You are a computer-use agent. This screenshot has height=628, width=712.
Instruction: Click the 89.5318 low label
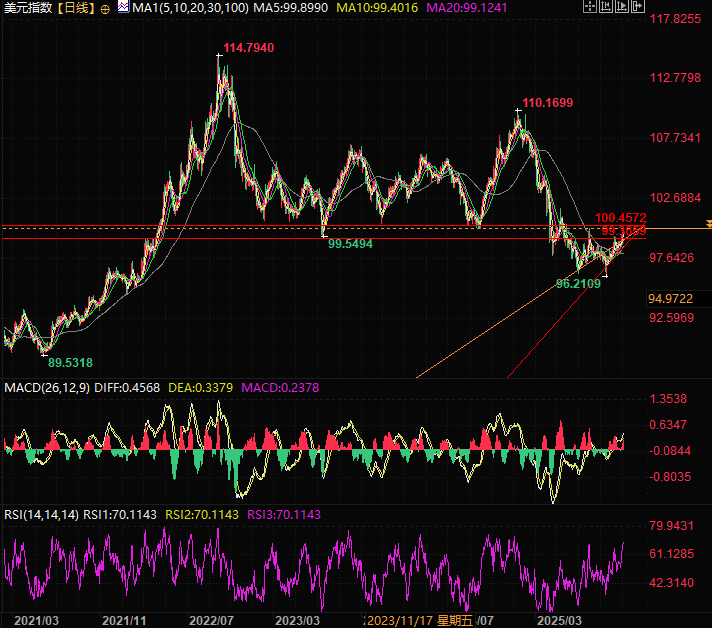(x=70, y=363)
